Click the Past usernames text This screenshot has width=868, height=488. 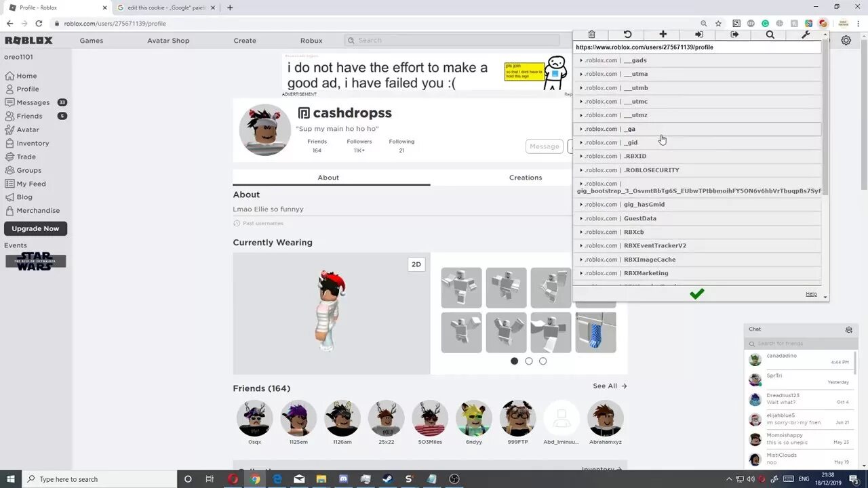(263, 224)
